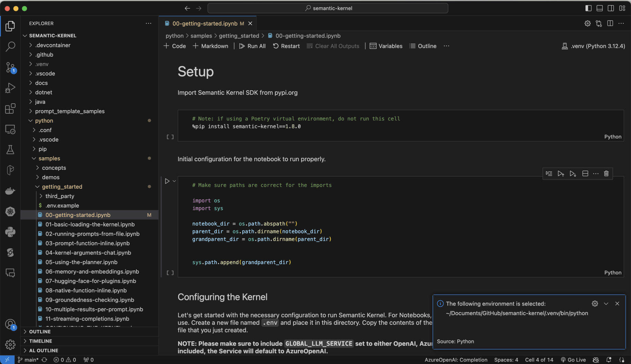Open Run and Debug view
631x364 pixels.
[x=10, y=88]
